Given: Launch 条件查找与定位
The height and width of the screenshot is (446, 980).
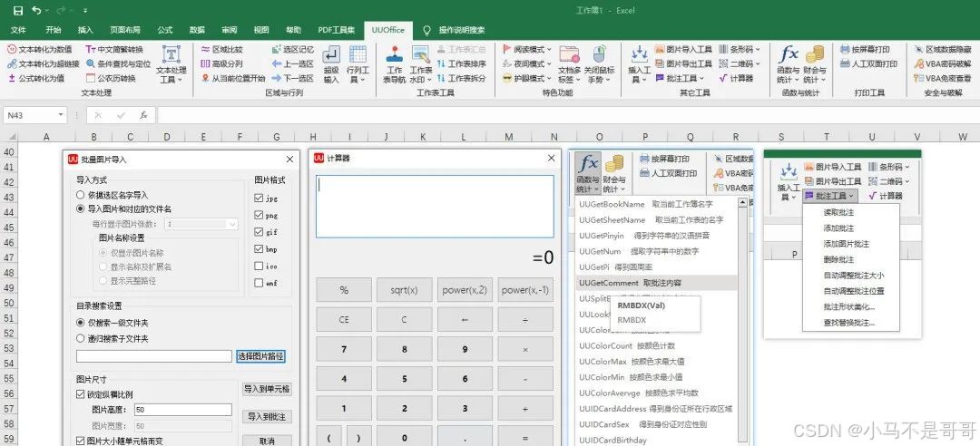Looking at the screenshot, I should [x=119, y=63].
